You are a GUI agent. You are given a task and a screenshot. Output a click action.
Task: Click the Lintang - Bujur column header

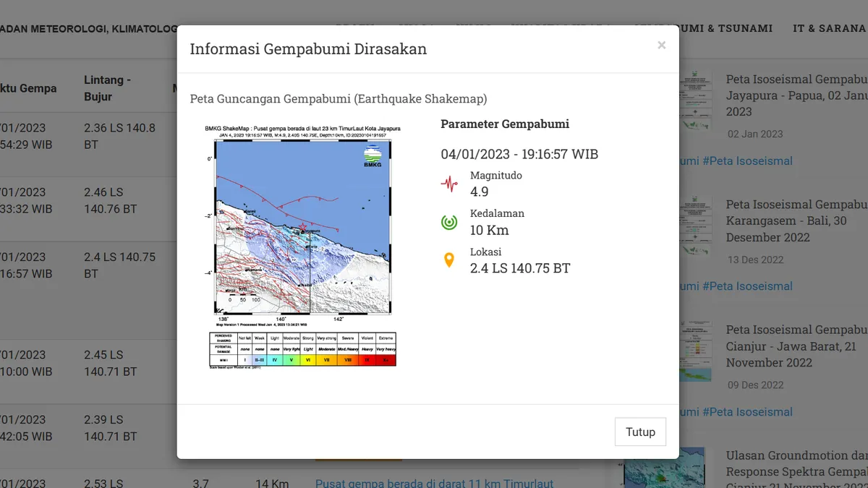click(108, 88)
